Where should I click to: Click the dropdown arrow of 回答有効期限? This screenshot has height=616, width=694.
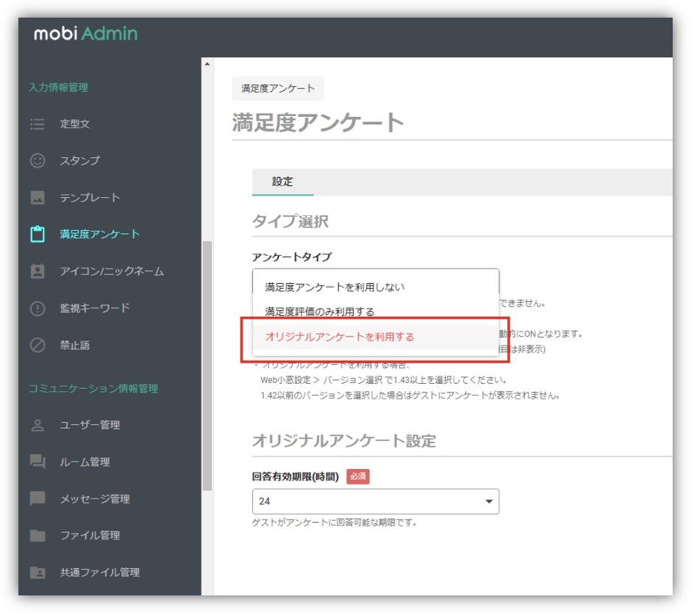489,501
